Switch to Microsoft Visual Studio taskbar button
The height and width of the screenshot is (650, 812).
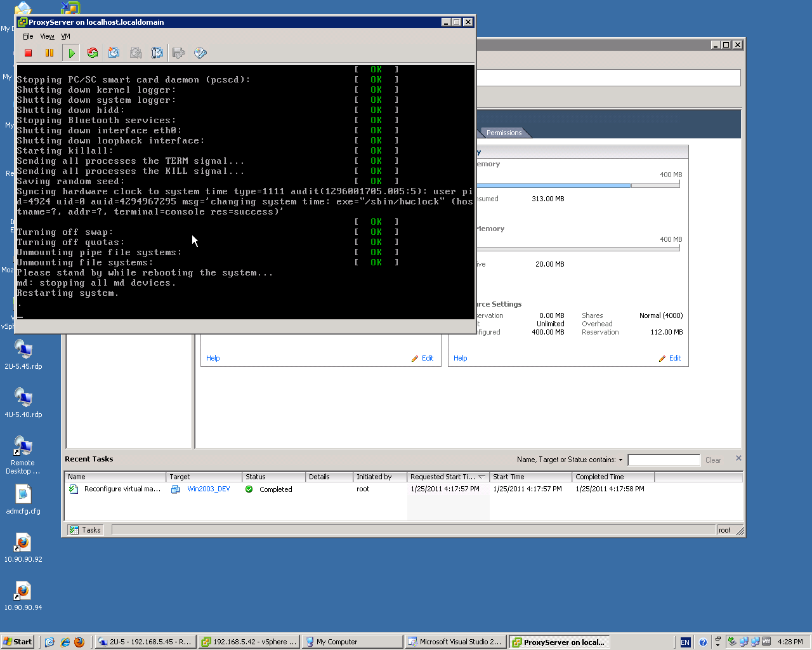[455, 642]
